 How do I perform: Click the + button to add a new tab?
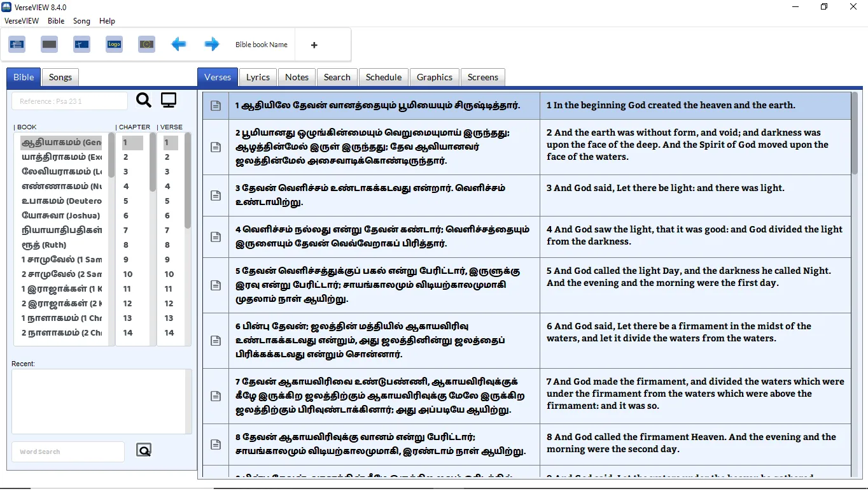point(314,45)
